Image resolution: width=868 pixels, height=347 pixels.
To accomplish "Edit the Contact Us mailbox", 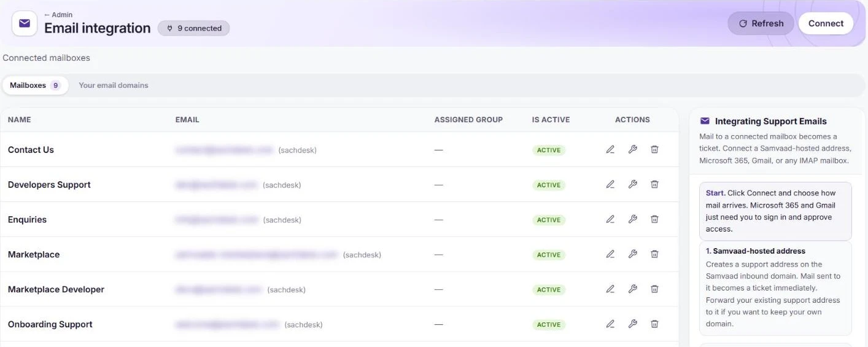I will click(x=610, y=149).
